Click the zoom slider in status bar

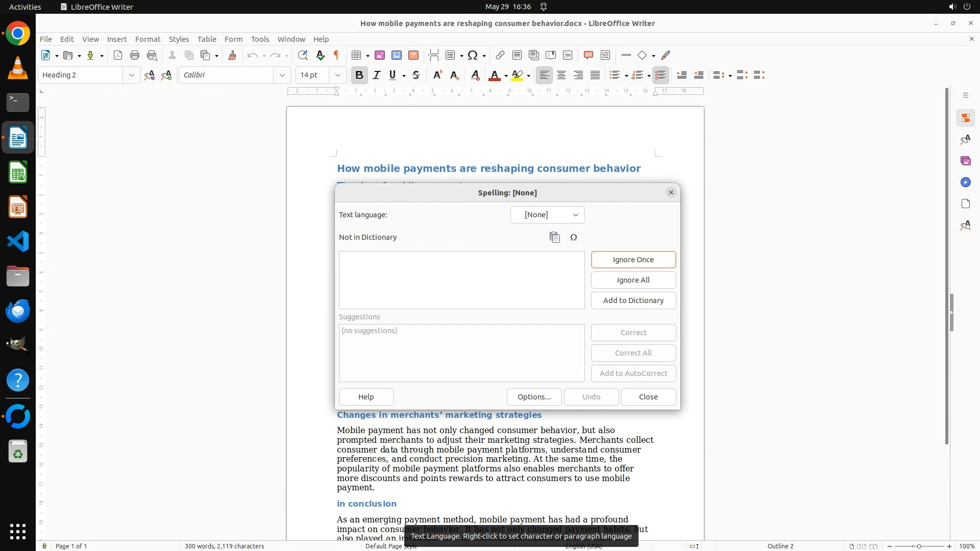pos(919,546)
